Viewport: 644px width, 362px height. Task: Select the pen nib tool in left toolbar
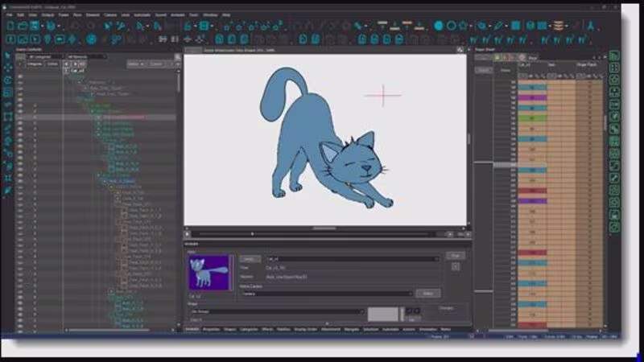[8, 191]
